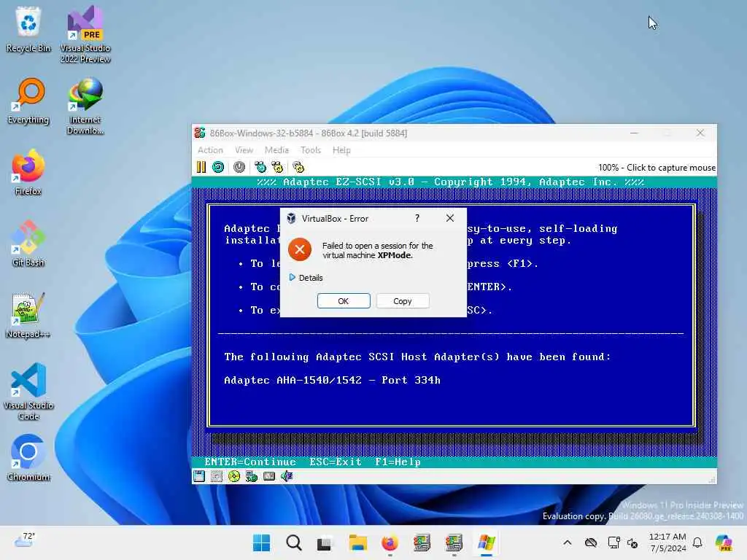Pause the 86Box emulation
The image size is (747, 560).
(201, 167)
